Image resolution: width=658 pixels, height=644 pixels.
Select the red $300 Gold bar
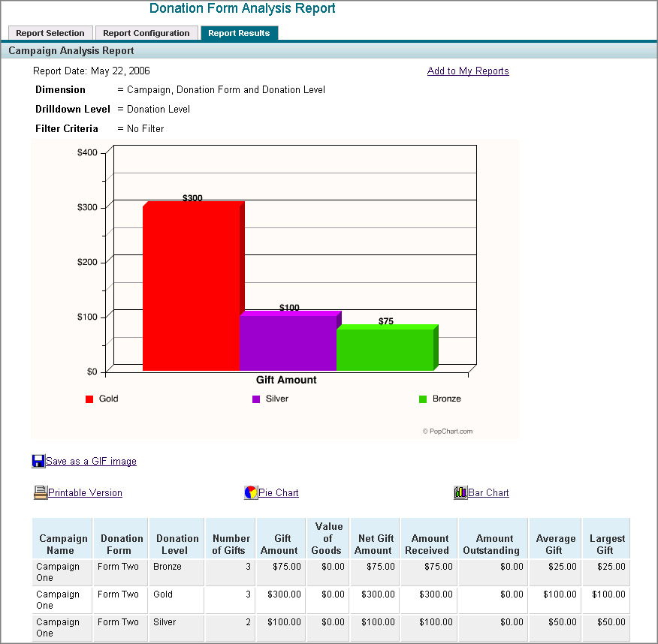pos(192,285)
